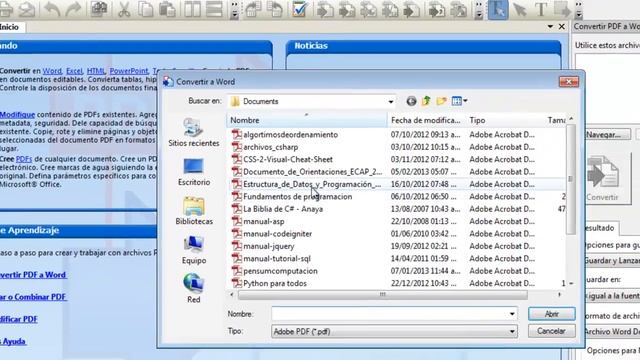Screen dimensions: 640x360
Task: Open the Word link in Convertir text
Action: [52, 71]
